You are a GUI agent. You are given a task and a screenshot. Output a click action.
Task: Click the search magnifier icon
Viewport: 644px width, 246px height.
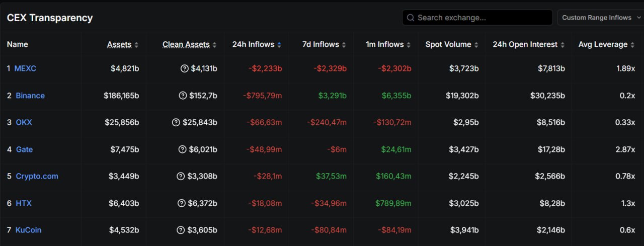(x=411, y=18)
